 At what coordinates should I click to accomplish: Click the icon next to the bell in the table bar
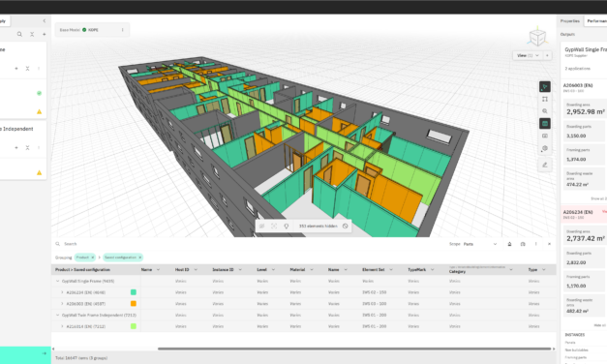point(523,244)
